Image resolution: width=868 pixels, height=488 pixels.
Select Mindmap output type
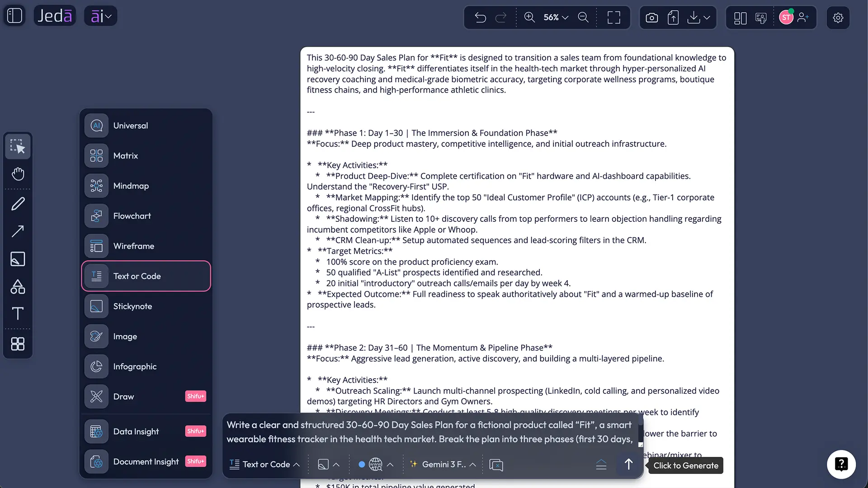(146, 186)
